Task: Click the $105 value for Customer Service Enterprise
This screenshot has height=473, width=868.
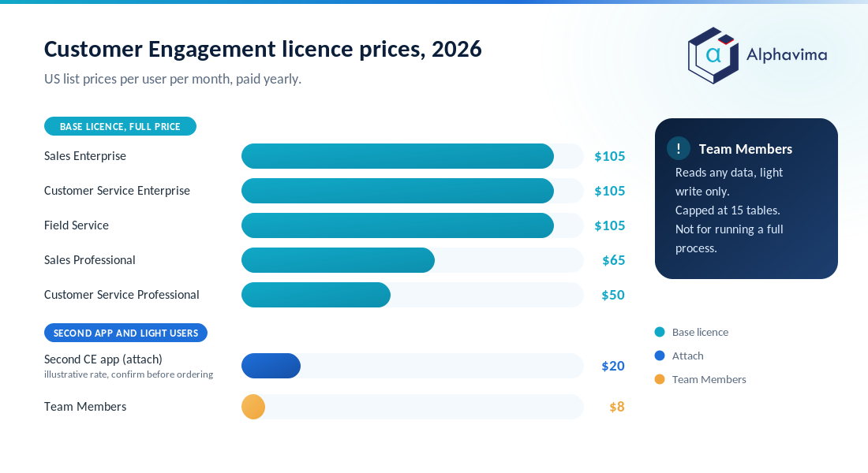Action: pyautogui.click(x=609, y=191)
